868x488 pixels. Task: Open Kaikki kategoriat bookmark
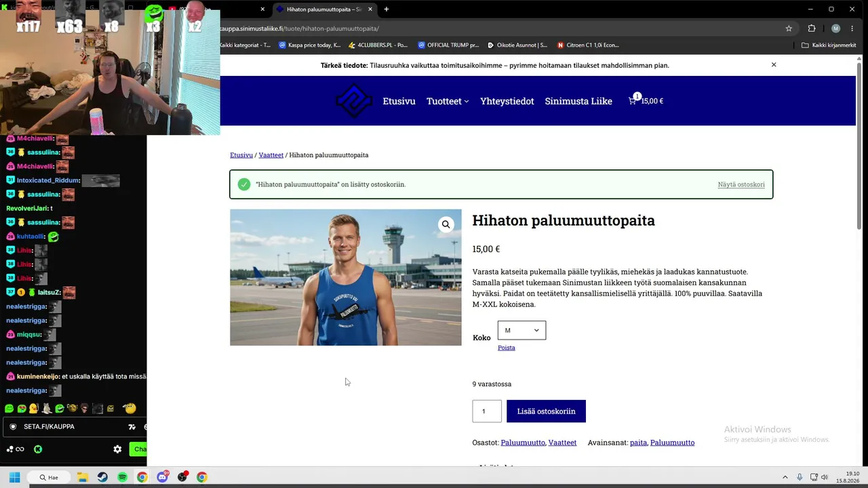pyautogui.click(x=245, y=45)
